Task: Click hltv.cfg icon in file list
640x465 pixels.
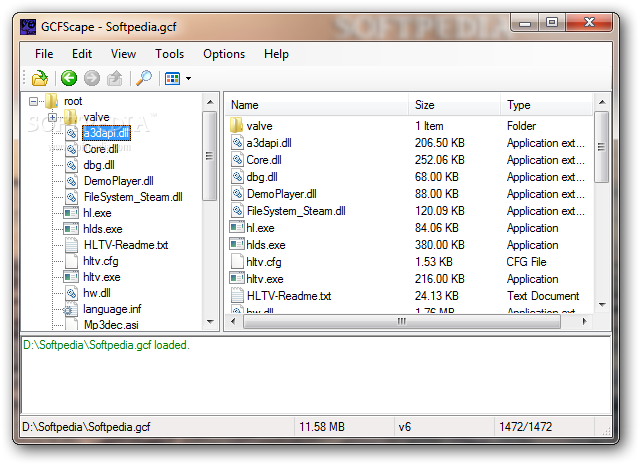Action: point(237,262)
